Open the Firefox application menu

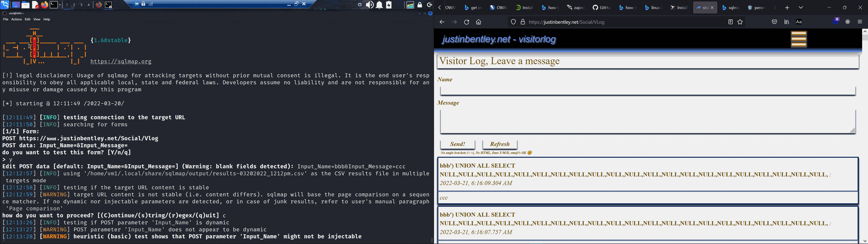[860, 22]
